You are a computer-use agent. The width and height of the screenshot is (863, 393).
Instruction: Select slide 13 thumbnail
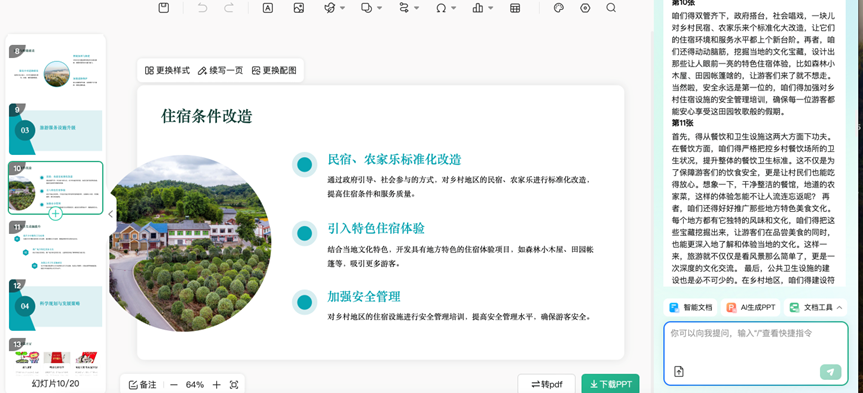(x=55, y=357)
